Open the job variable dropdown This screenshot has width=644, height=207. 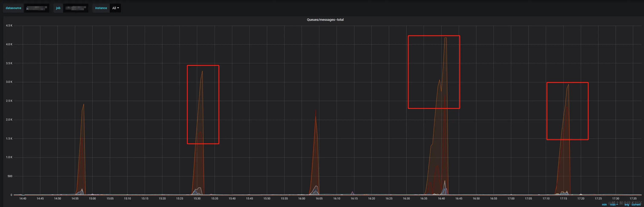coord(76,8)
